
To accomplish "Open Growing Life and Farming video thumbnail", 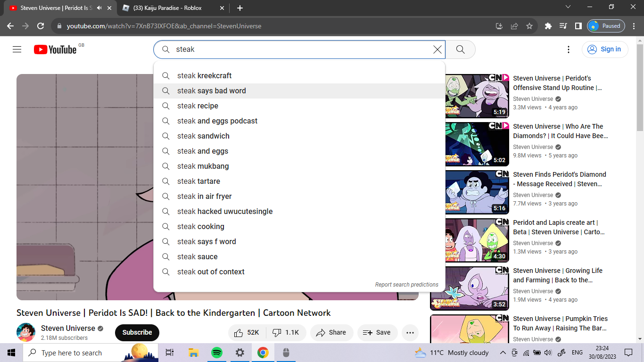I will click(x=470, y=288).
